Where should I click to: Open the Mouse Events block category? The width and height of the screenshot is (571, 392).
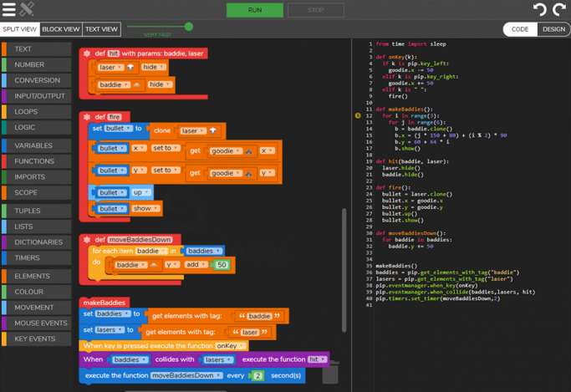coord(37,323)
